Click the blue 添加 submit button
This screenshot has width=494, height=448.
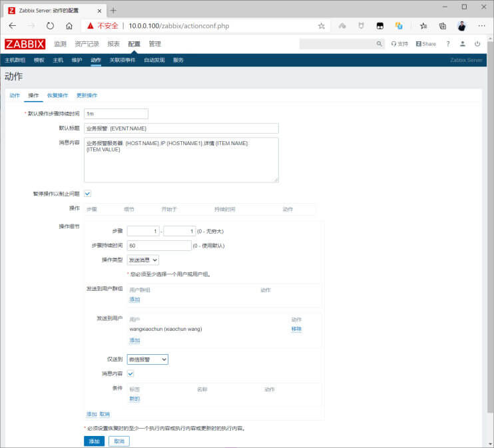94,441
